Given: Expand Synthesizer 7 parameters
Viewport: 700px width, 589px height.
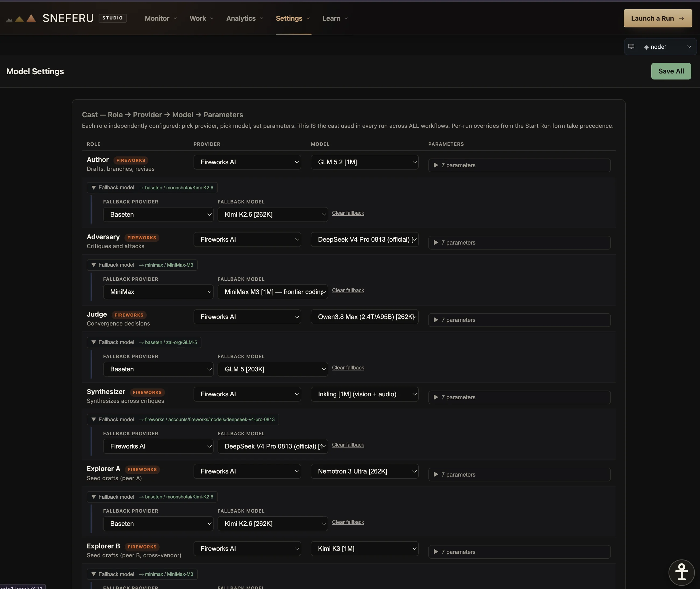Looking at the screenshot, I should coord(519,397).
